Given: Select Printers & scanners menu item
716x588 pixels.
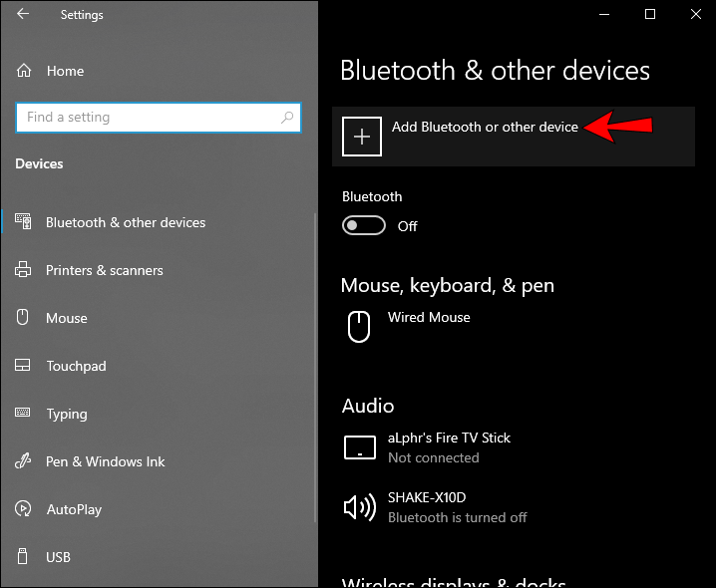Looking at the screenshot, I should 105,270.
